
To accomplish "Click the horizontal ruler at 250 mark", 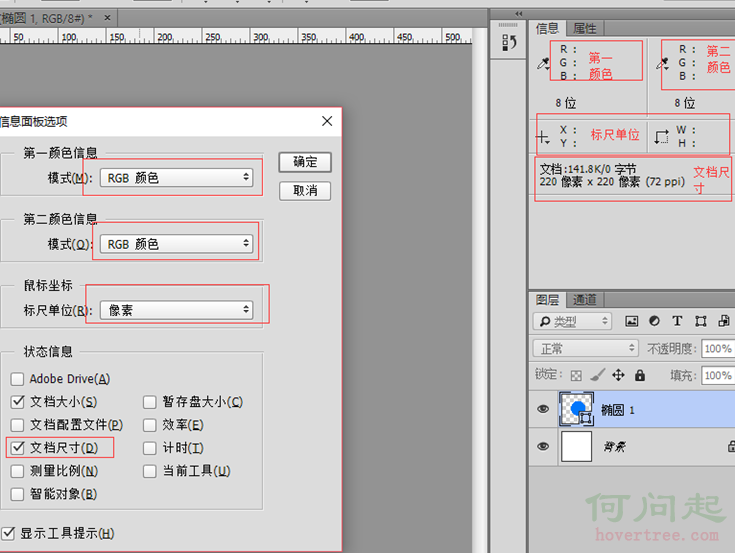I will (213, 37).
